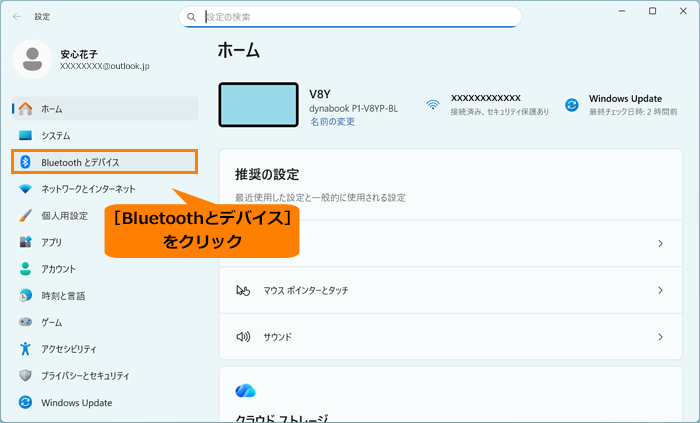Click the Personalization paintbrush icon
The height and width of the screenshot is (423, 700).
pos(25,216)
